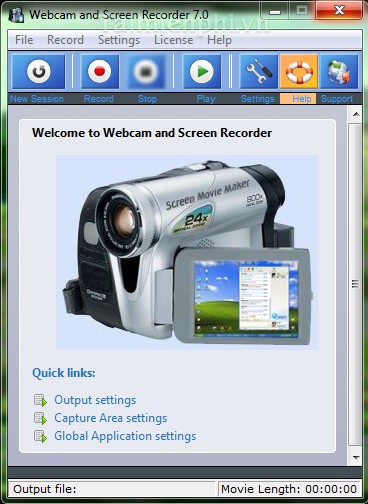Screen dimensions: 368x504
Task: Start a New Session with the circular arrow icon
Action: tap(38, 72)
